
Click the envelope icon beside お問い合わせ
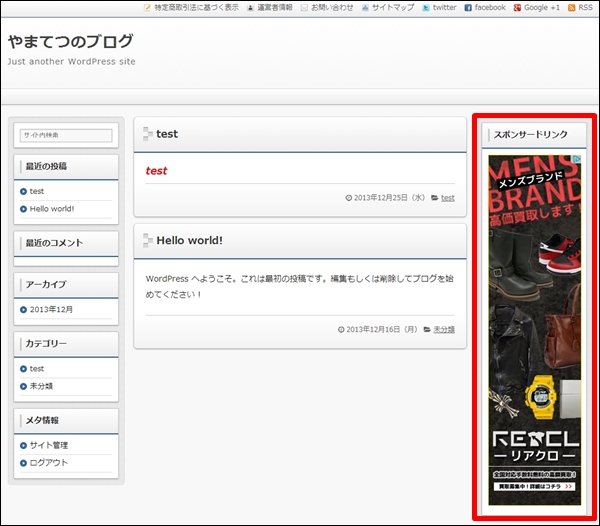coord(304,8)
